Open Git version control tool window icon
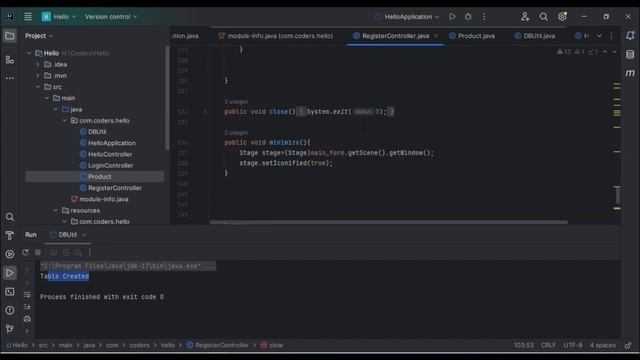 pyautogui.click(x=10, y=329)
